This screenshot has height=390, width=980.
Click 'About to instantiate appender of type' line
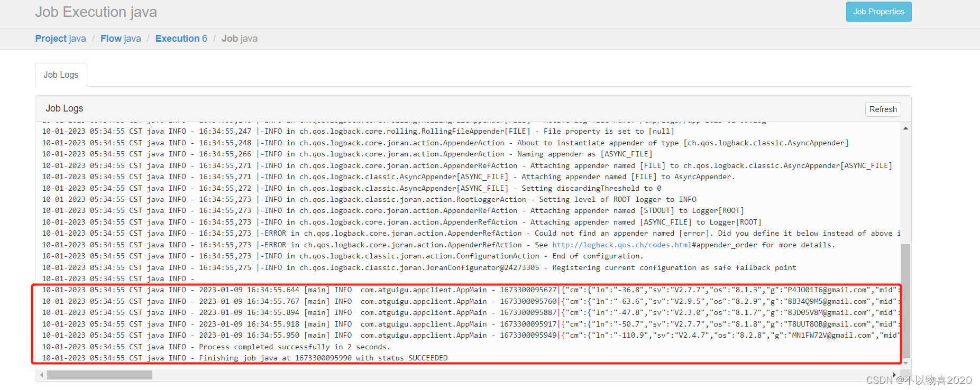point(445,143)
